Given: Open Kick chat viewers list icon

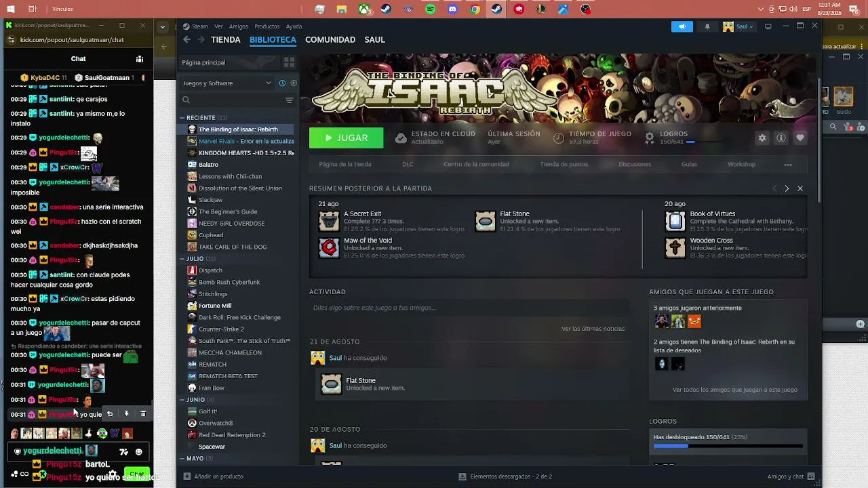Looking at the screenshot, I should 140,59.
